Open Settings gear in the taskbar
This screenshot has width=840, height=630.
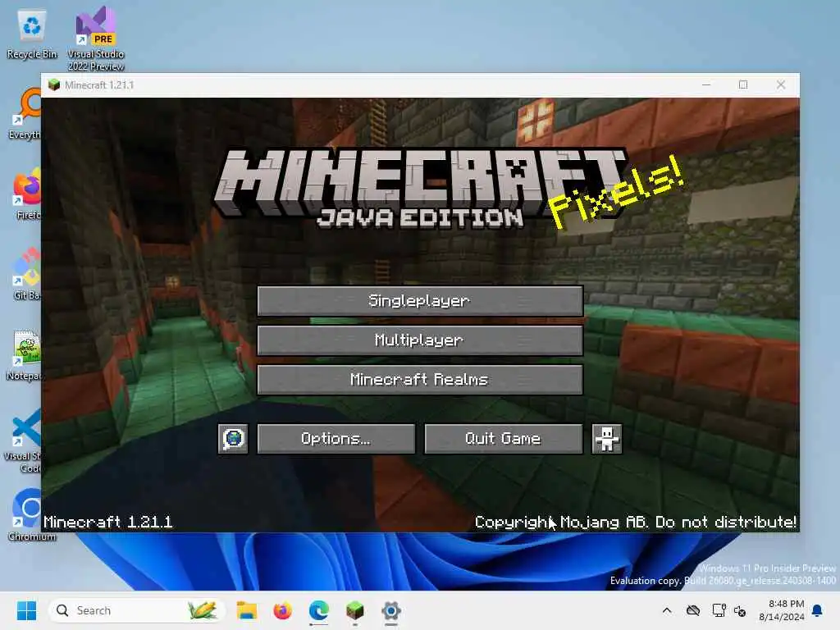(391, 610)
